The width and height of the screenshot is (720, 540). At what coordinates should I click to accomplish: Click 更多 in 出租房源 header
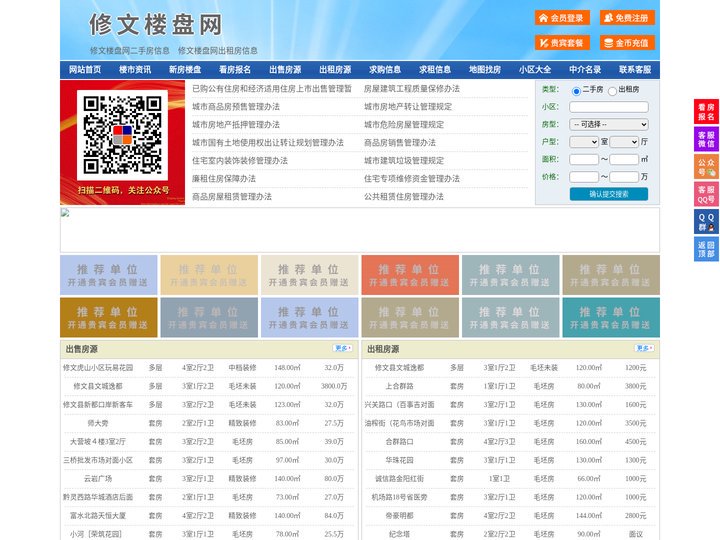644,348
